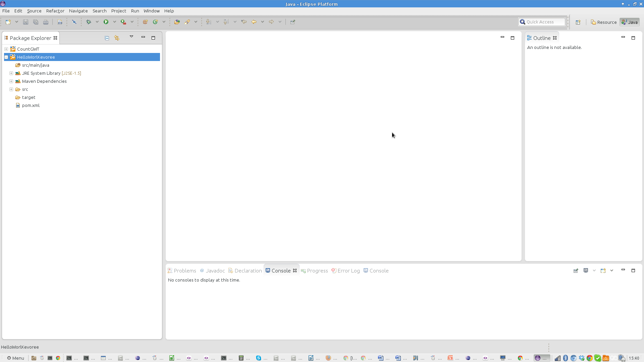
Task: Open the File menu
Action: click(x=6, y=11)
